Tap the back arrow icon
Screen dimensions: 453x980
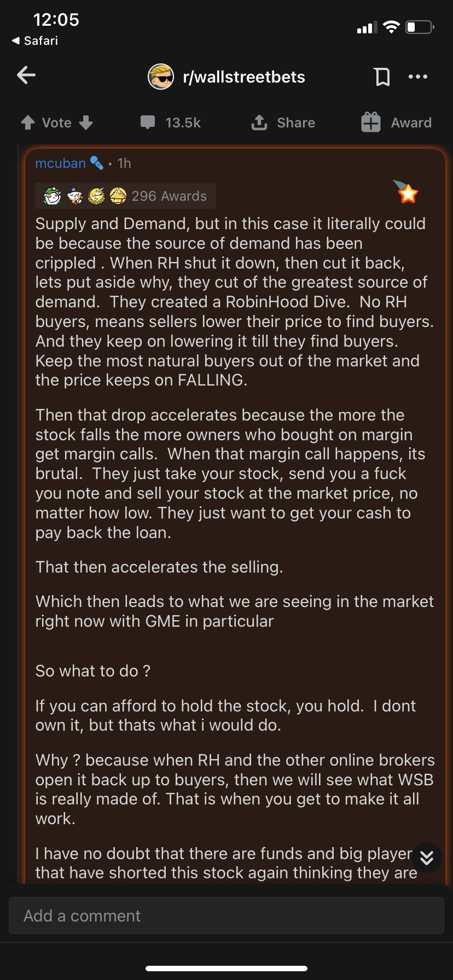[x=26, y=75]
